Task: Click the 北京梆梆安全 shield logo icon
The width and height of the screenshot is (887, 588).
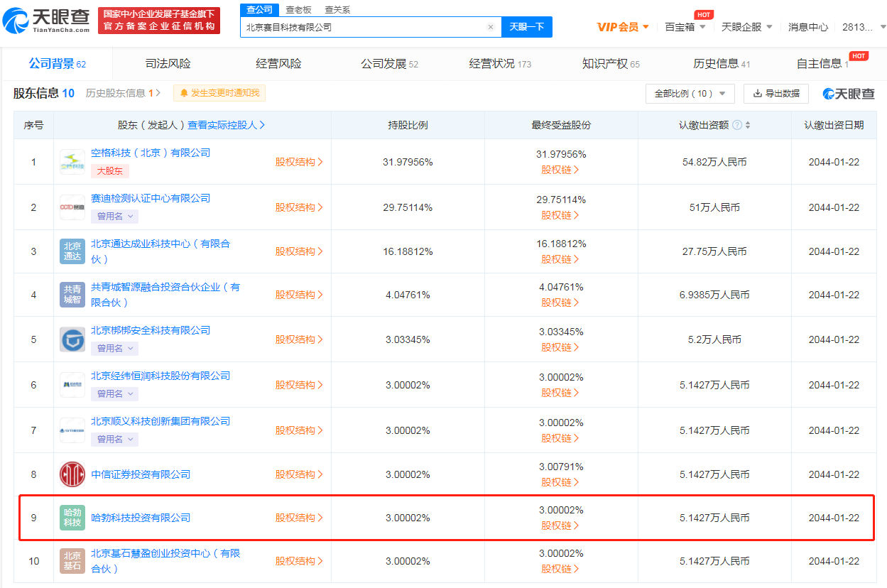Action: (72, 339)
